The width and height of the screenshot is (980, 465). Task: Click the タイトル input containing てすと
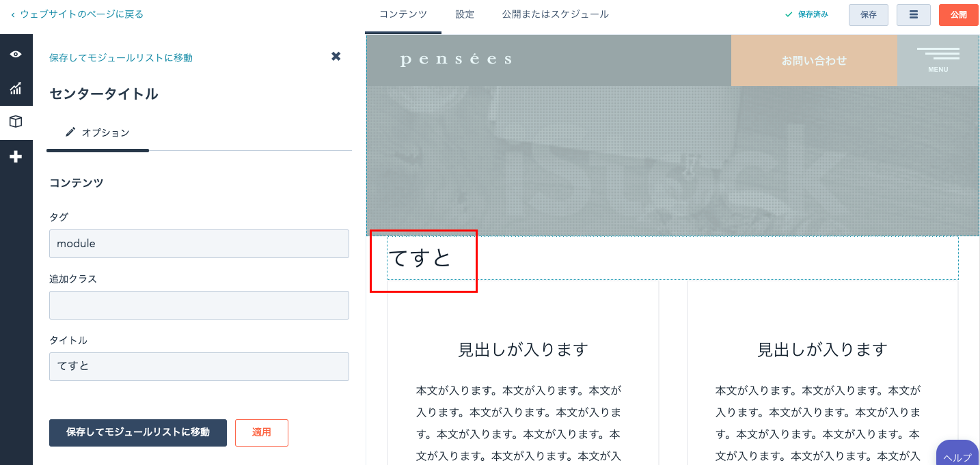(199, 367)
